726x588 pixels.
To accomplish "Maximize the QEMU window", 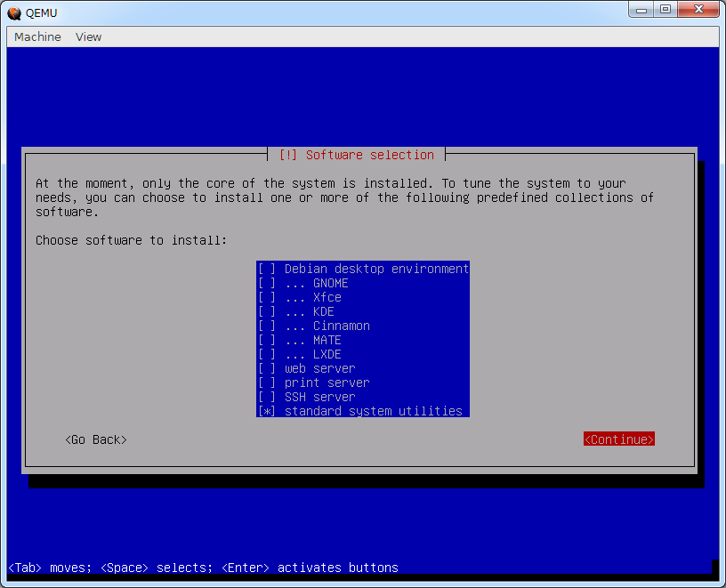I will point(665,10).
